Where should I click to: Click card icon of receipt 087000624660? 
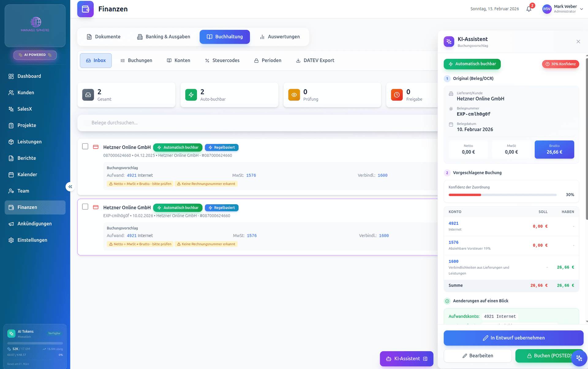pos(96,147)
